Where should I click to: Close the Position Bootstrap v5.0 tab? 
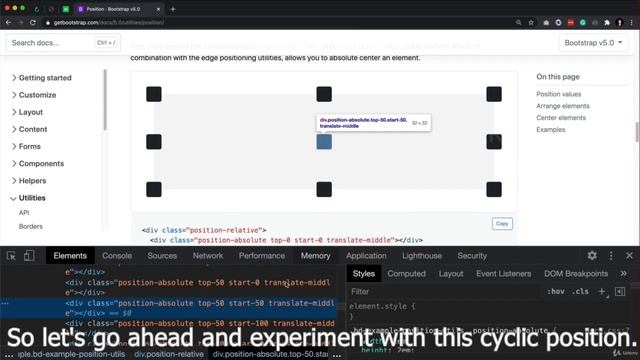click(x=158, y=9)
